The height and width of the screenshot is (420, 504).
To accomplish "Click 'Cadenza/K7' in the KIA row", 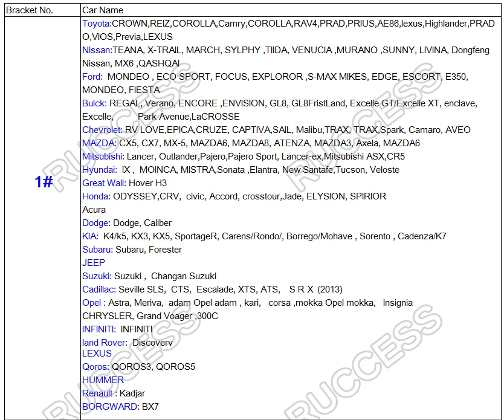I will click(x=422, y=236).
